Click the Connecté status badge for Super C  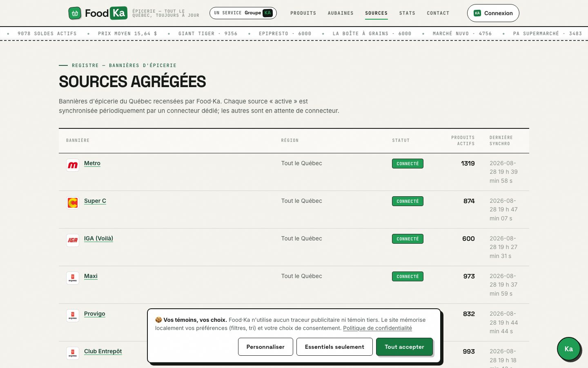[408, 201]
